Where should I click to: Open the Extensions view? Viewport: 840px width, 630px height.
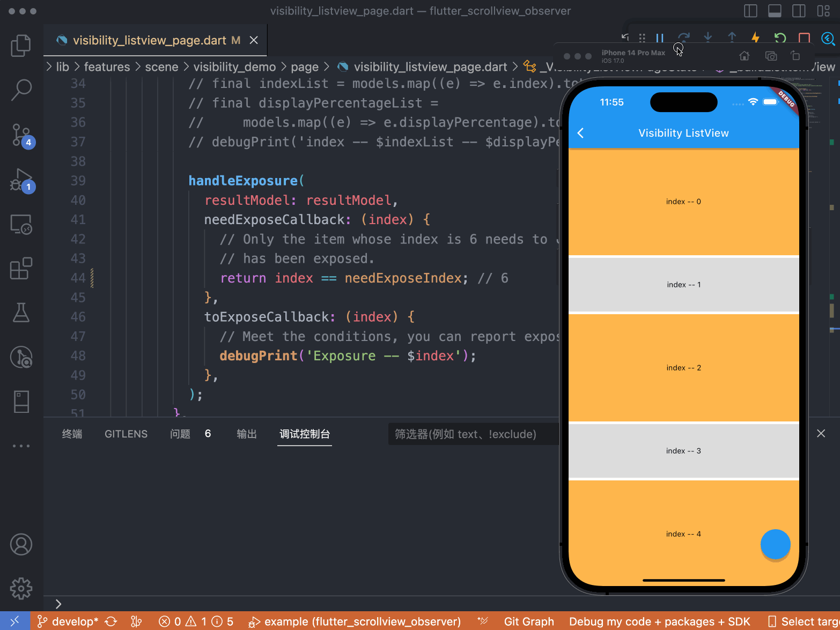(21, 268)
